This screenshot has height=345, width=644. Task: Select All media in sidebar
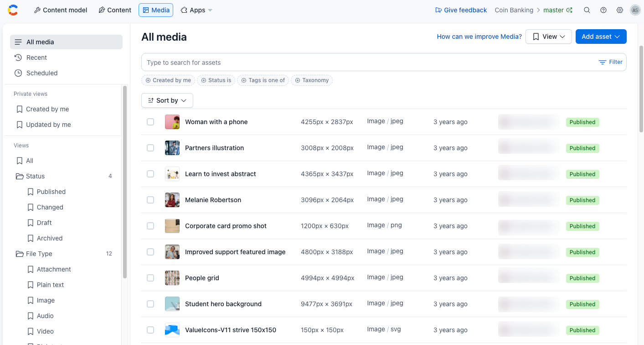66,42
